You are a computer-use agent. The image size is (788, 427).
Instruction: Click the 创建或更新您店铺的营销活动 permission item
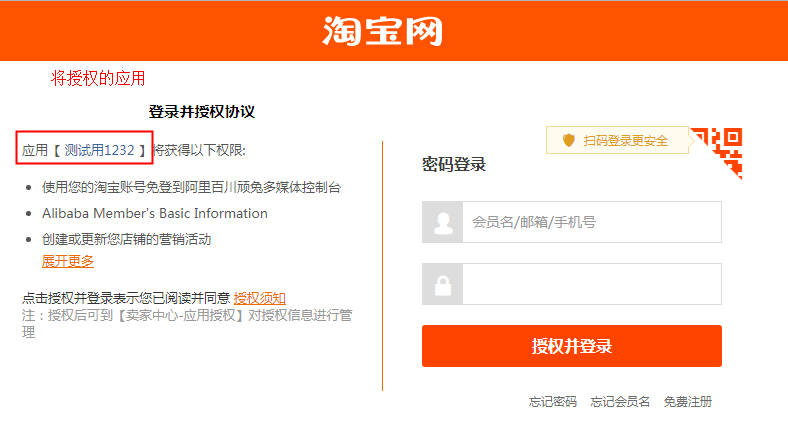tap(127, 239)
